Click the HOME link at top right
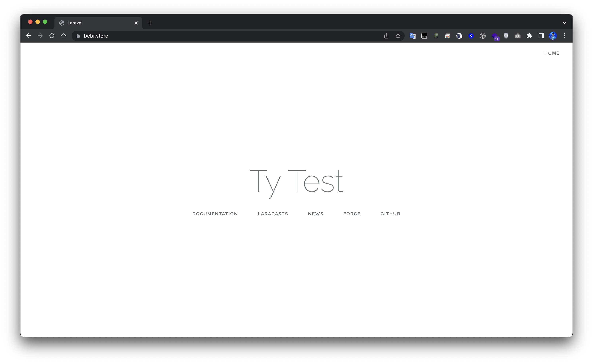Screen dimensions: 593x364 (552, 53)
